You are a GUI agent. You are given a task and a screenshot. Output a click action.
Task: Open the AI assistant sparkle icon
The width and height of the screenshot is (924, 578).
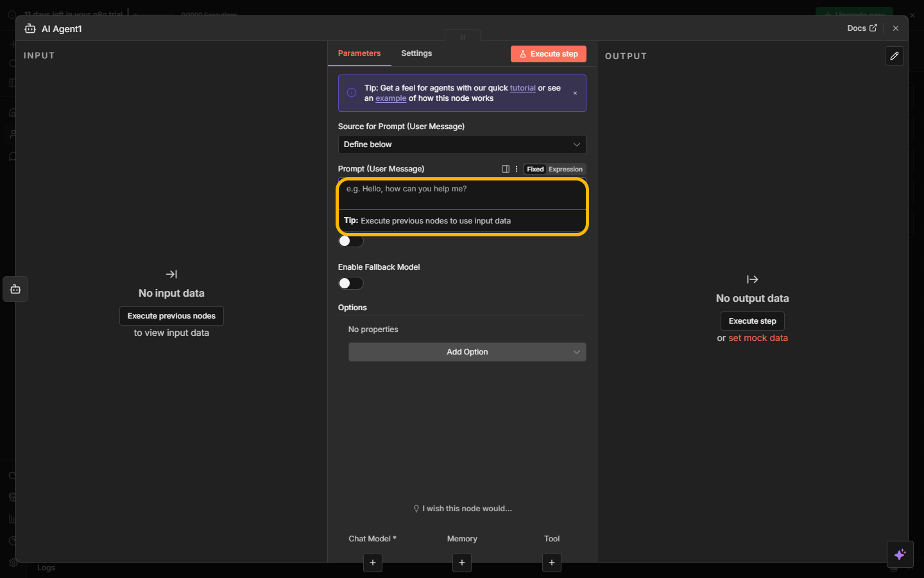(x=900, y=554)
